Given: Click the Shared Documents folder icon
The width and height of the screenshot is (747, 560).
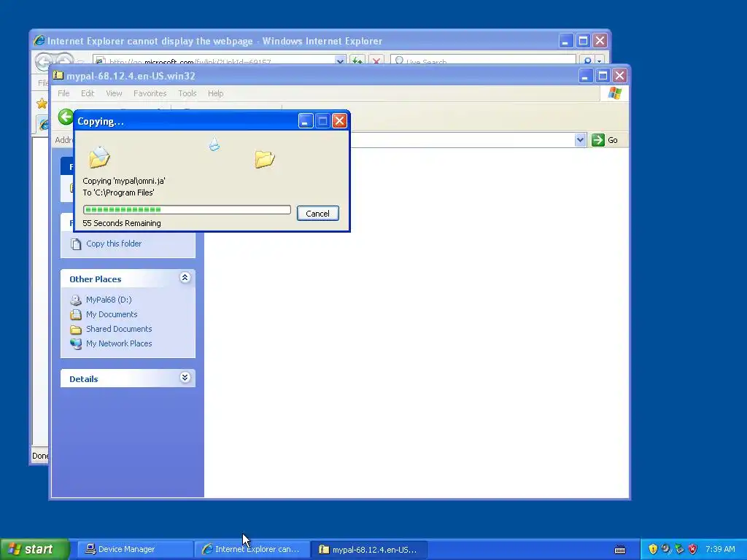Looking at the screenshot, I should (76, 329).
